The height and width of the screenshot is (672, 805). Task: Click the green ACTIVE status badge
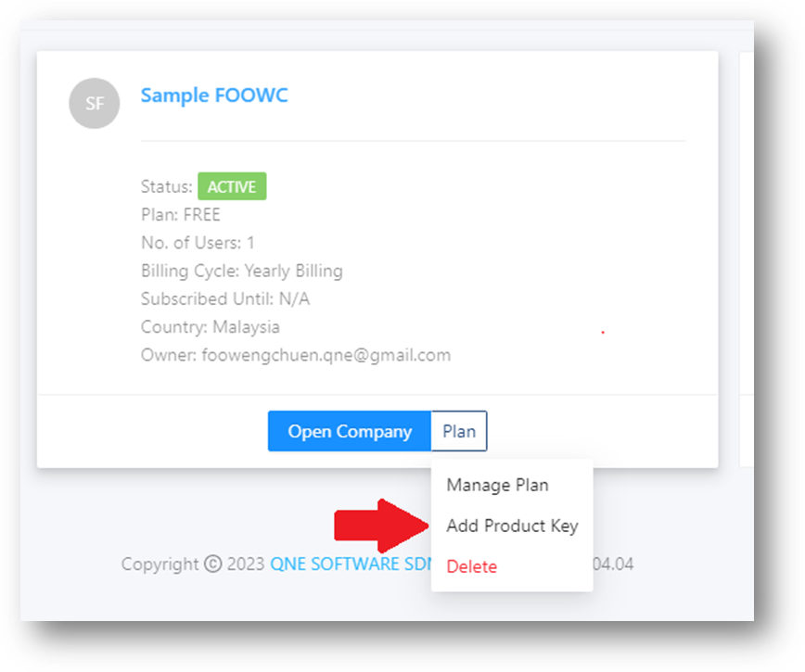232,186
